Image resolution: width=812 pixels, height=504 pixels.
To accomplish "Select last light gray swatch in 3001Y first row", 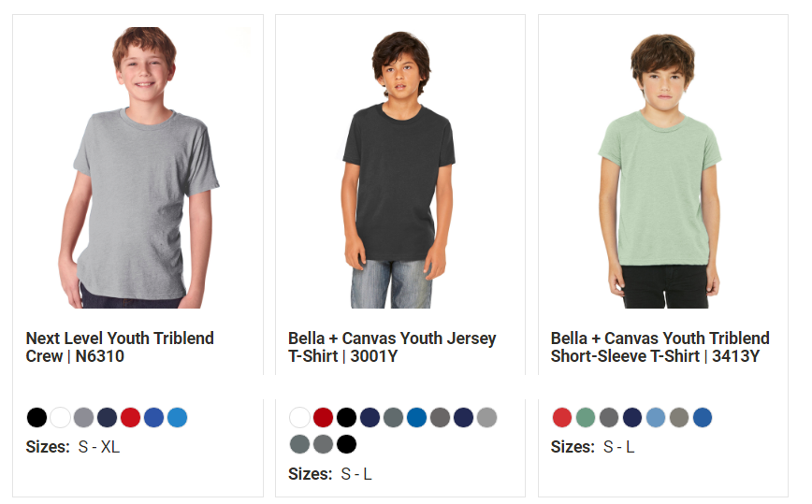I will click(486, 417).
